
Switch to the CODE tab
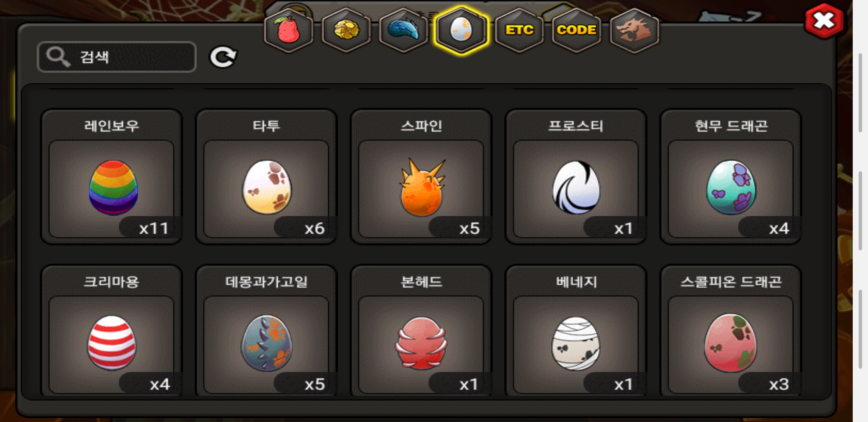point(577,30)
